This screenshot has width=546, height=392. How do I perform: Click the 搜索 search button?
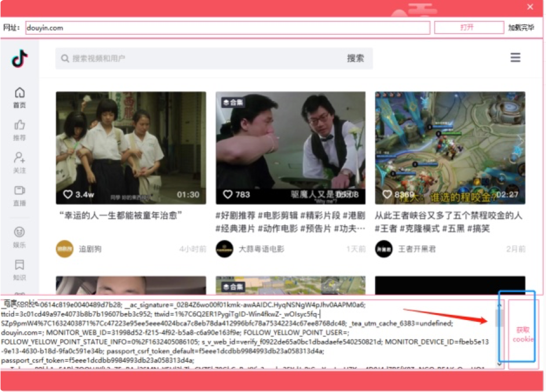coord(355,58)
